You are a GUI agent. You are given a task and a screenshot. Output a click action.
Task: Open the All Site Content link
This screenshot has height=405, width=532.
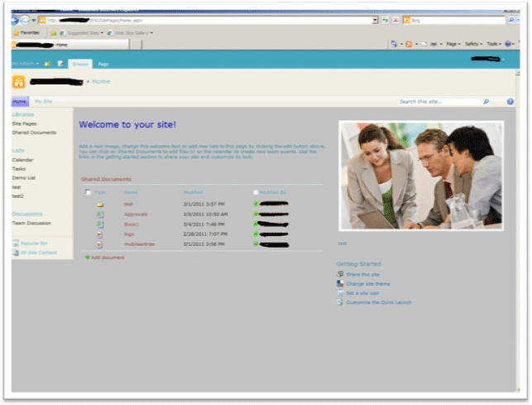point(39,253)
